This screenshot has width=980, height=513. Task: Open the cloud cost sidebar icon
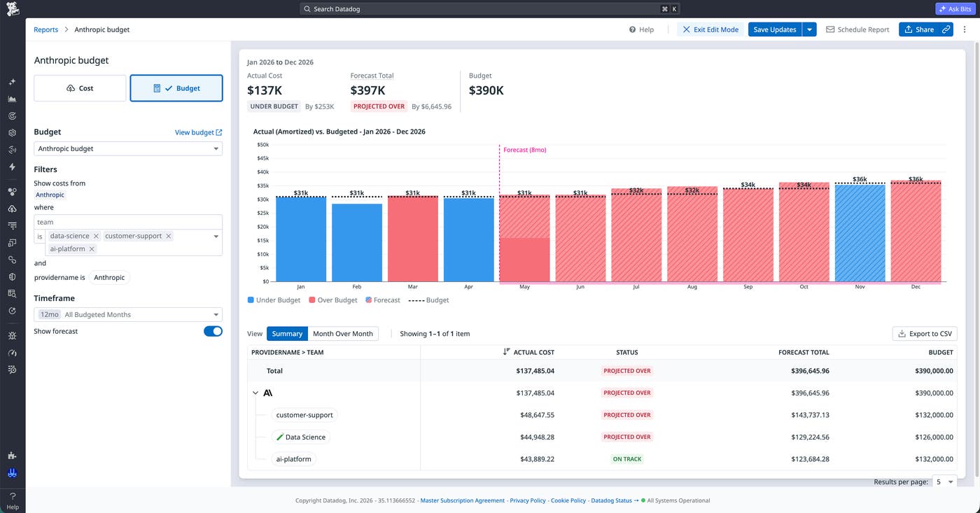(x=12, y=209)
